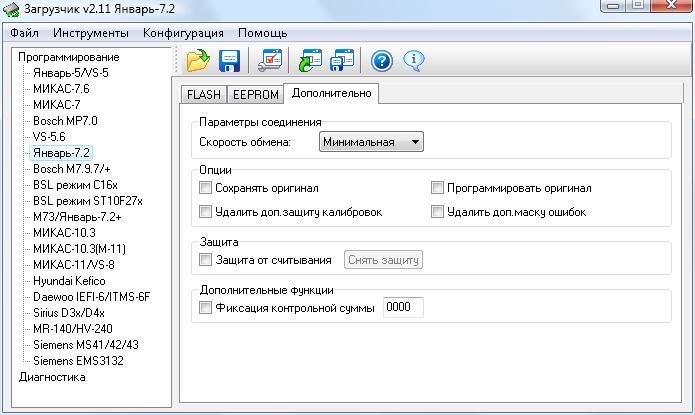Enable the Сохранять оригинал checkbox

click(x=205, y=188)
